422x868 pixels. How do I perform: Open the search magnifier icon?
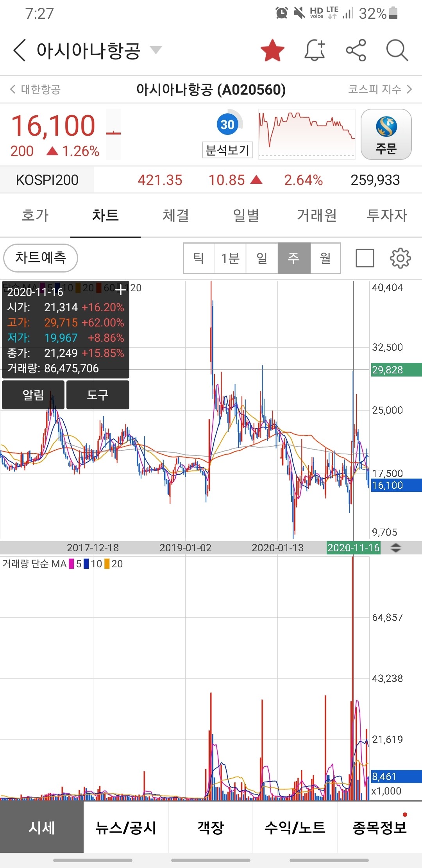pos(397,50)
